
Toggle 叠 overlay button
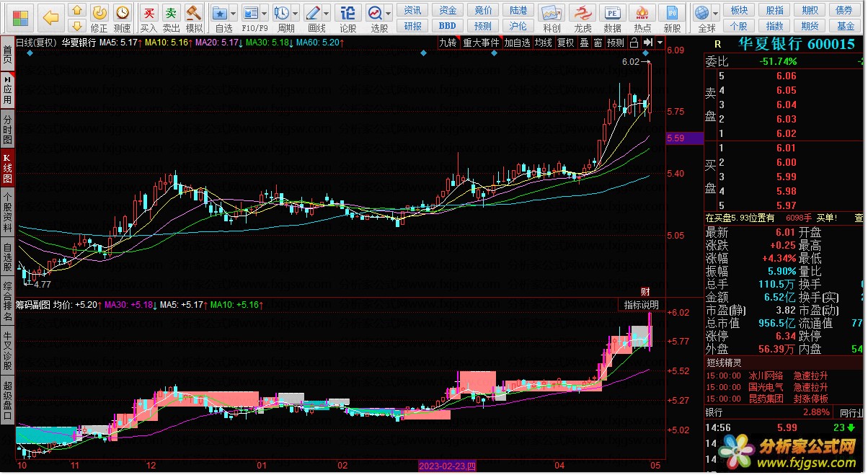coord(584,43)
